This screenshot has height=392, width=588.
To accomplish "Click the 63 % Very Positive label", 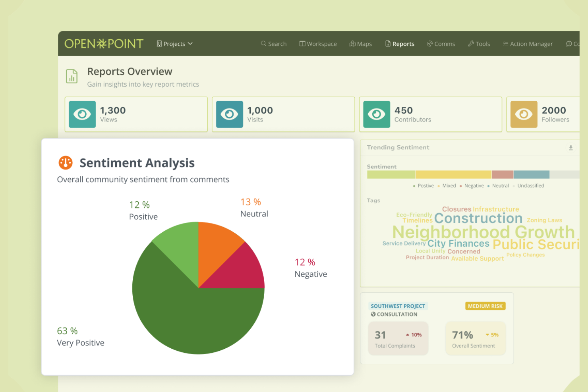I will [81, 337].
